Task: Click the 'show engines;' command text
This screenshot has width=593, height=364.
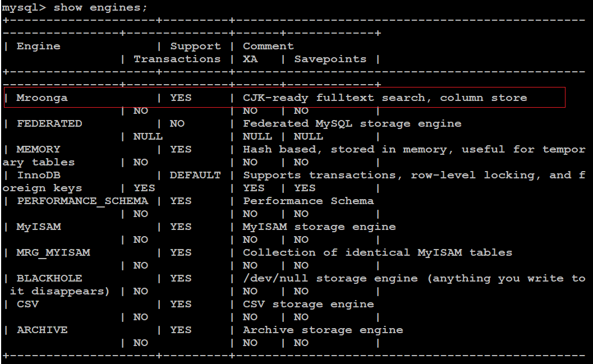Action: coord(100,7)
